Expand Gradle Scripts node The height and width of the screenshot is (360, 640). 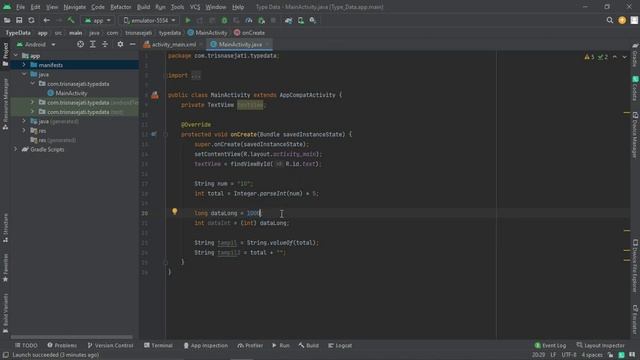coord(16,149)
